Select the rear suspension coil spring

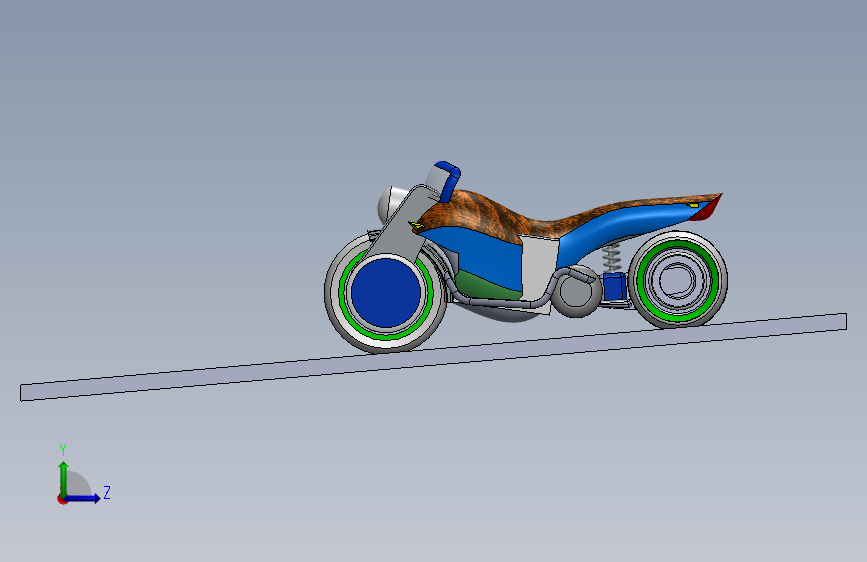[x=611, y=257]
